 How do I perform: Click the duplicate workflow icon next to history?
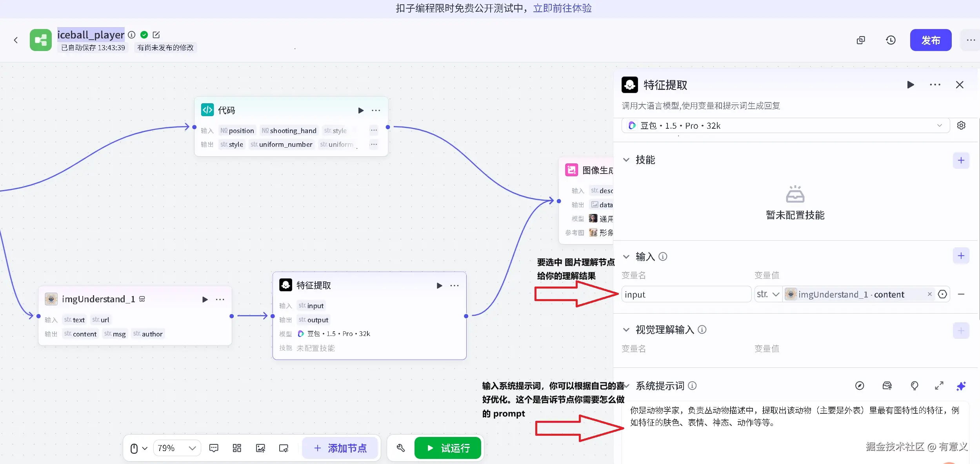pyautogui.click(x=861, y=40)
